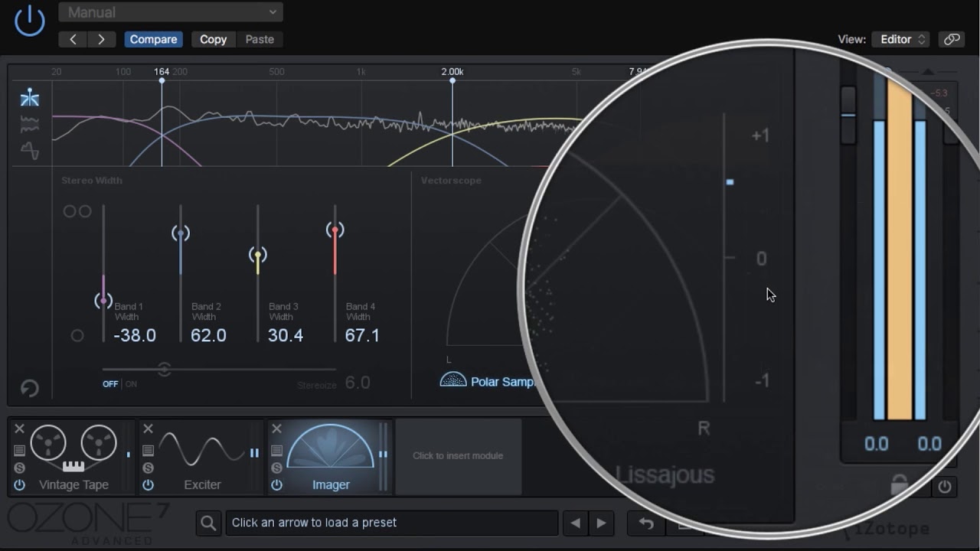Click the Band 2 width value 62.0
Image resolution: width=980 pixels, height=551 pixels.
[x=208, y=335]
